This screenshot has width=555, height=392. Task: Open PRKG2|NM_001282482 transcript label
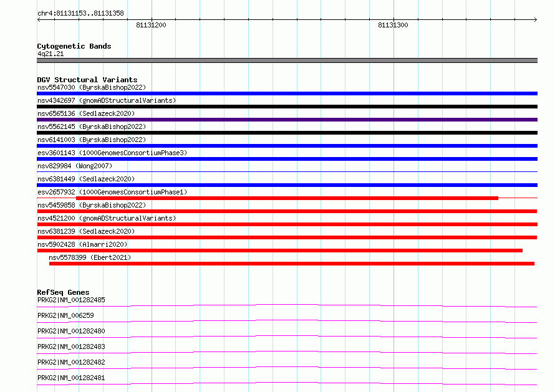pyautogui.click(x=71, y=362)
